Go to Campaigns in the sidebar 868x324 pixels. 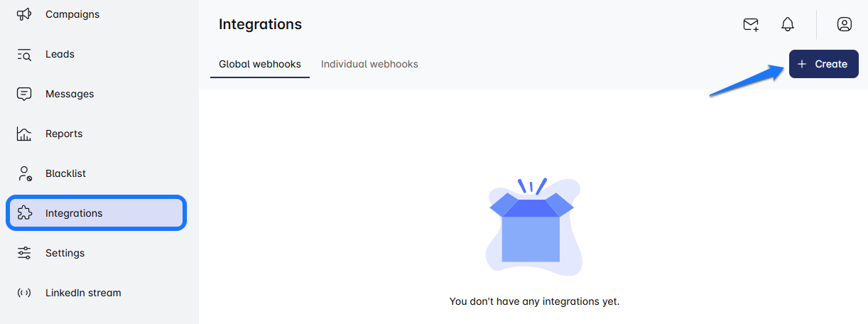(72, 14)
